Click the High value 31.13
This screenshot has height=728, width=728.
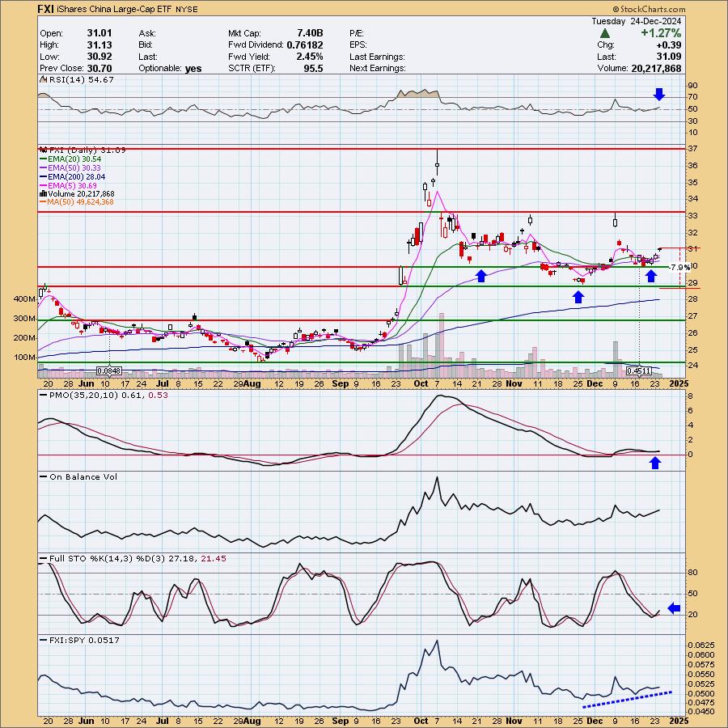coord(99,44)
